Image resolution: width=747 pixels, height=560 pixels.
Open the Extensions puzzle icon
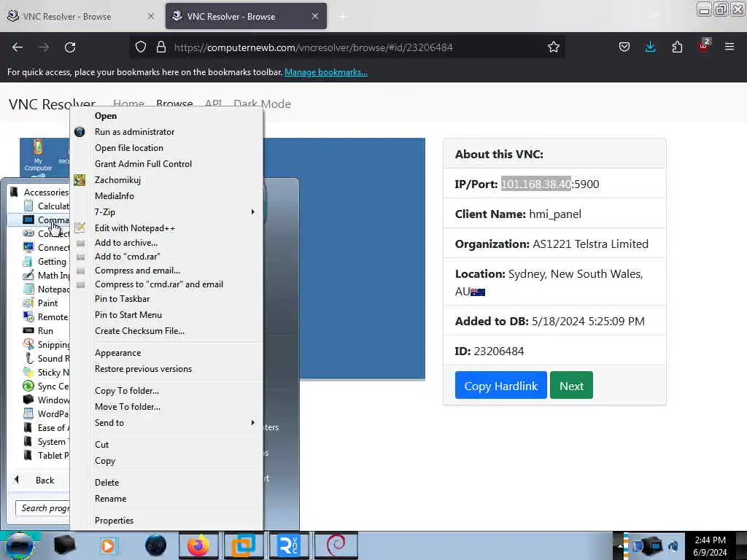tap(677, 47)
